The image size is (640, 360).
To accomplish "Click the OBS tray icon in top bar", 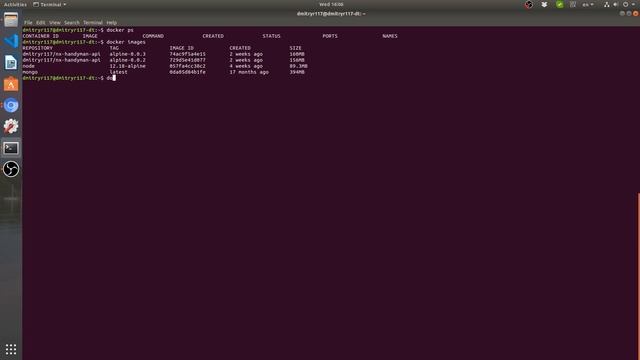I will coord(529,4).
